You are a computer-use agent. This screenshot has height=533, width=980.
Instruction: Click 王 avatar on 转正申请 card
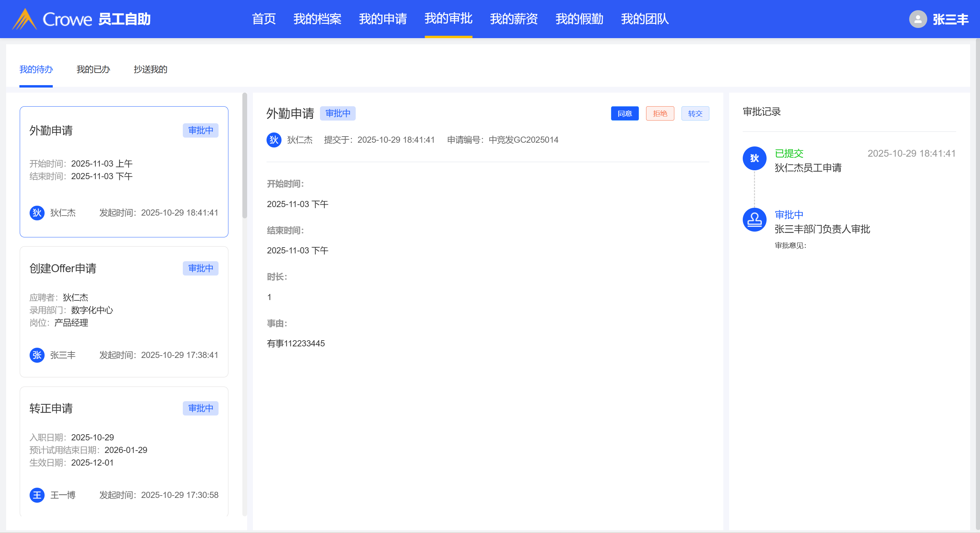[x=37, y=495]
